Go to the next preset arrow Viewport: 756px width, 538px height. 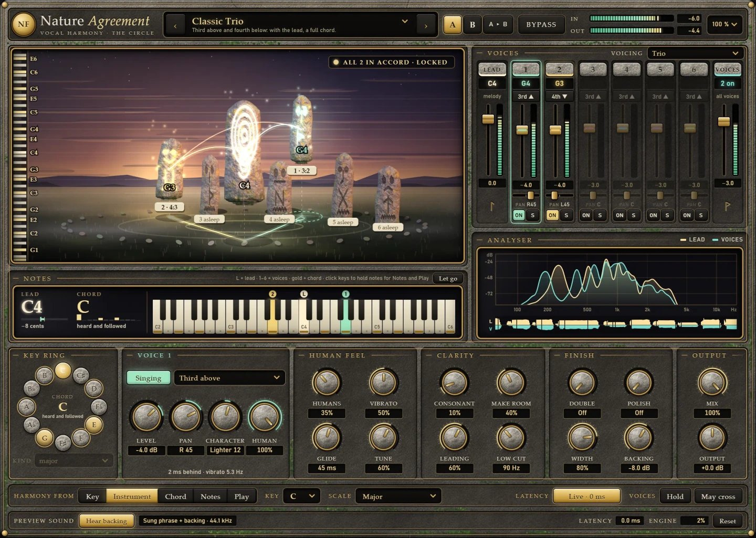426,25
